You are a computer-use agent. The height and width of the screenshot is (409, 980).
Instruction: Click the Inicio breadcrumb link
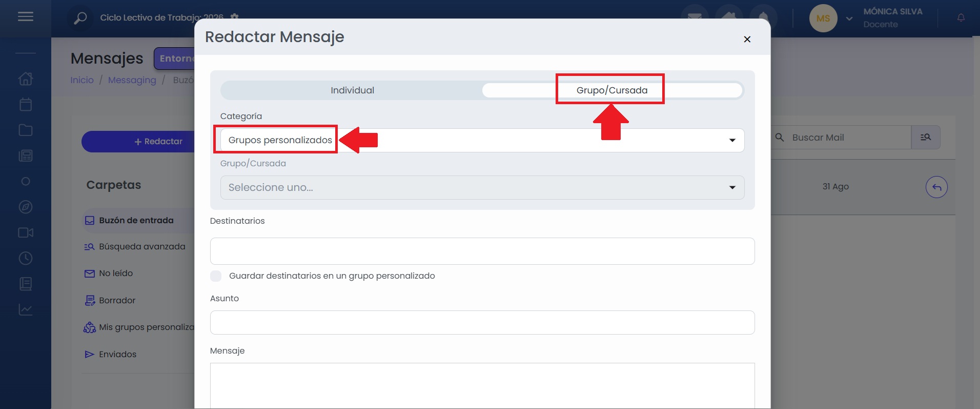pos(82,80)
